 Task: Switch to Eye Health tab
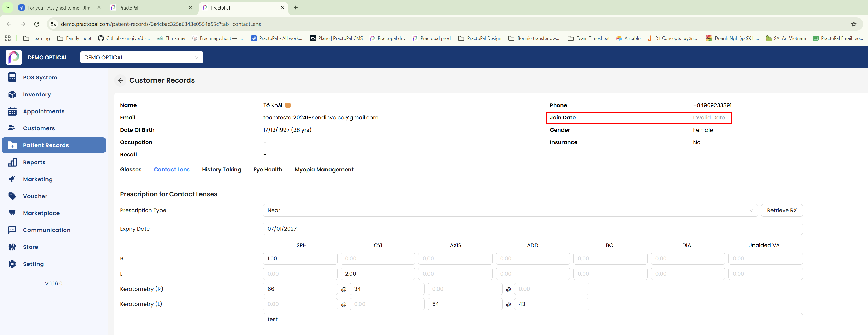click(x=268, y=170)
